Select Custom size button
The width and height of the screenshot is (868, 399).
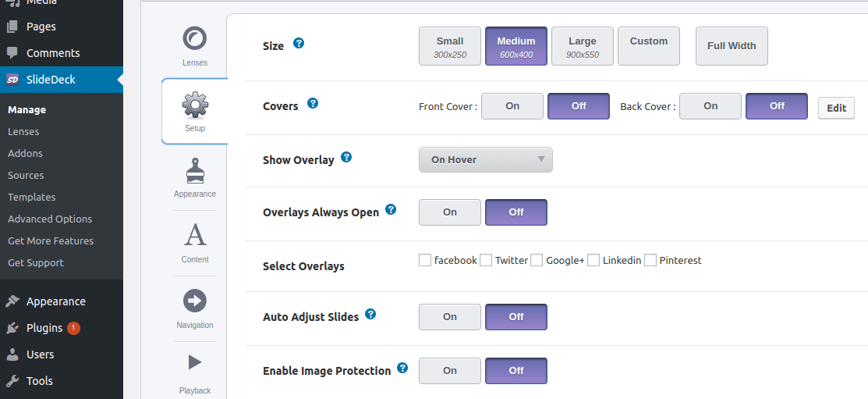coord(649,46)
